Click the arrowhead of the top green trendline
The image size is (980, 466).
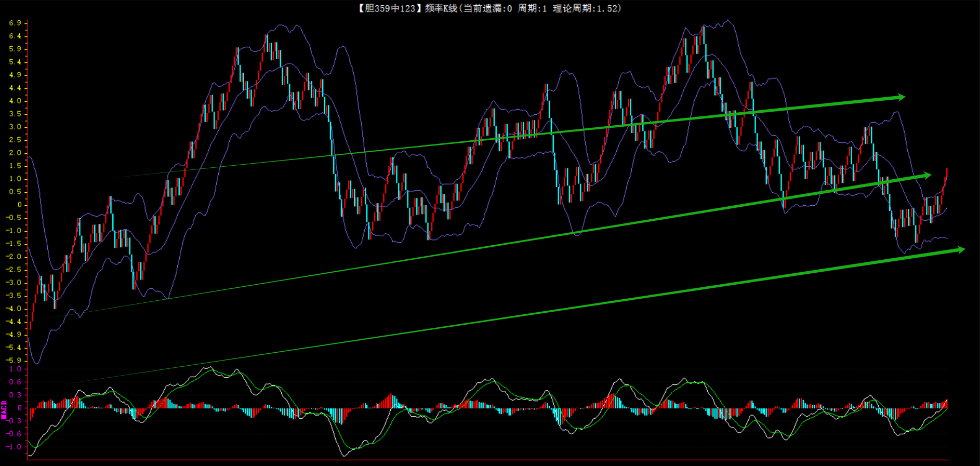click(900, 97)
